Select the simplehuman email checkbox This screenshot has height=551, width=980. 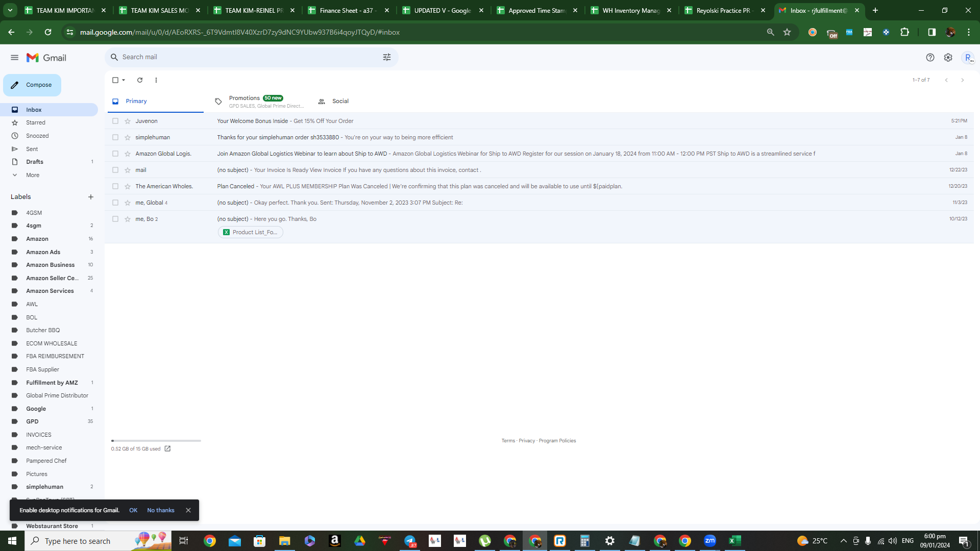115,137
